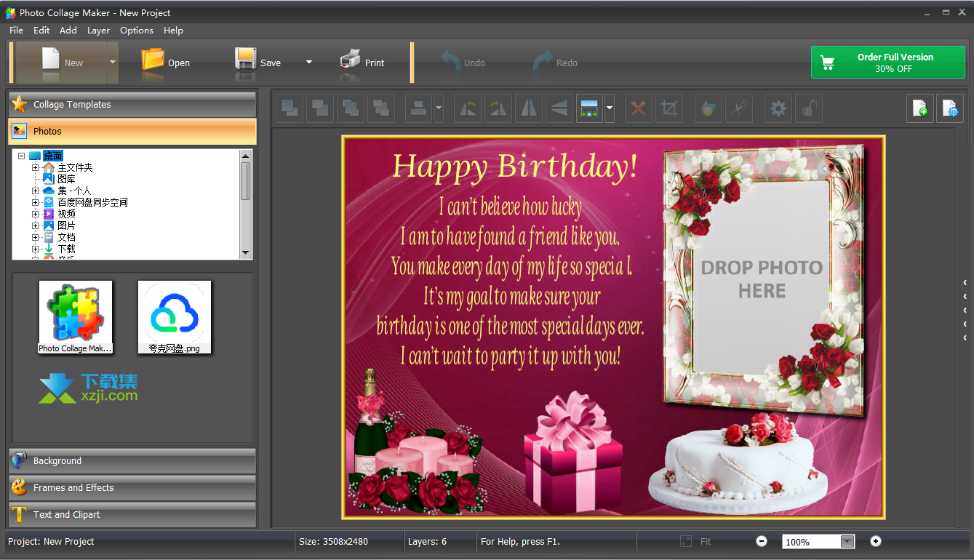The height and width of the screenshot is (560, 974).
Task: Click the fit-to-page picture icon
Action: [590, 109]
